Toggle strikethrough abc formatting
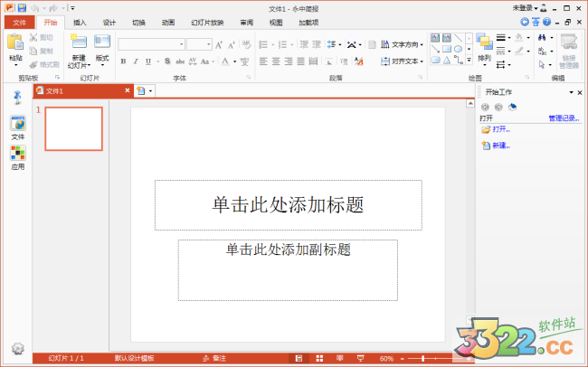 click(x=180, y=61)
